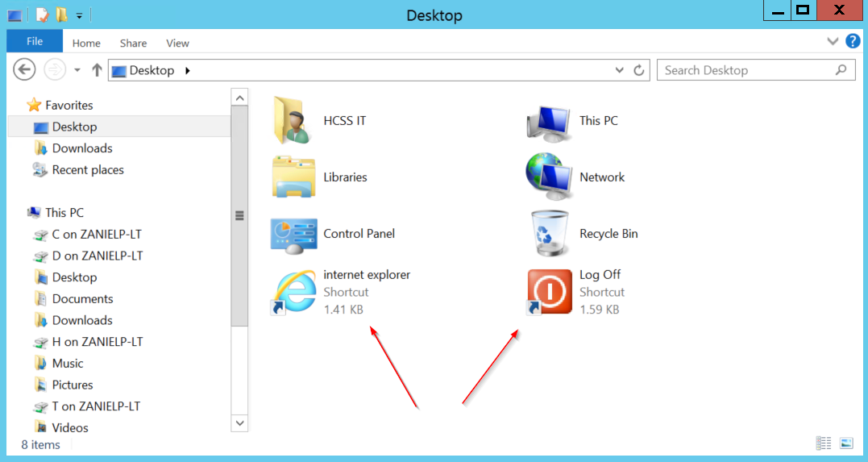
Task: Click the 'Log Off' file name
Action: (600, 275)
